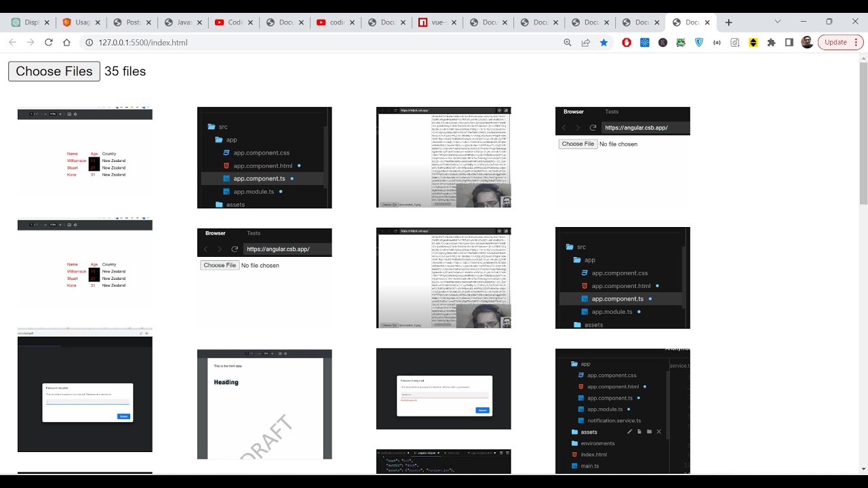Bookmark page with the blue star icon
The height and width of the screenshot is (488, 868).
coord(604,42)
